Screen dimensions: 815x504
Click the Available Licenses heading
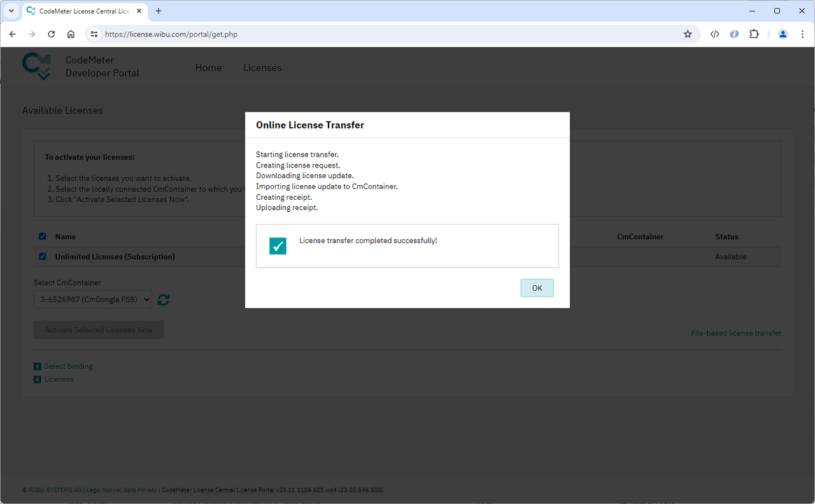click(x=62, y=111)
